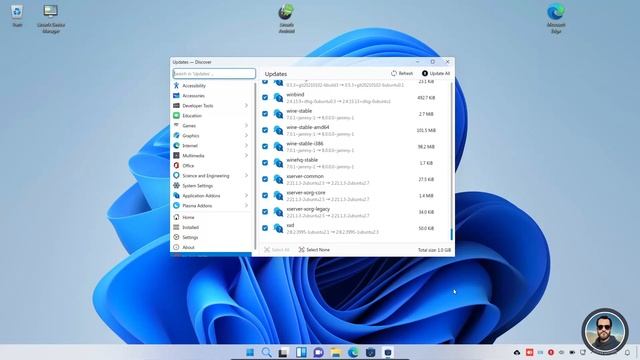Launch Edge from the taskbar

tap(353, 352)
